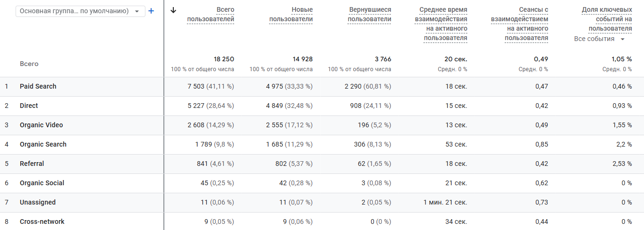This screenshot has height=230, width=644.
Task: Click the blue plus add-dimension icon
Action: coord(151,11)
